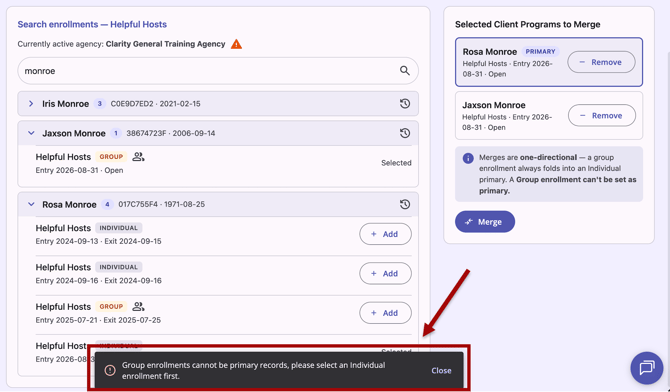Click ID text 017C755F4 · 1971-08-25
670x392 pixels.
162,204
